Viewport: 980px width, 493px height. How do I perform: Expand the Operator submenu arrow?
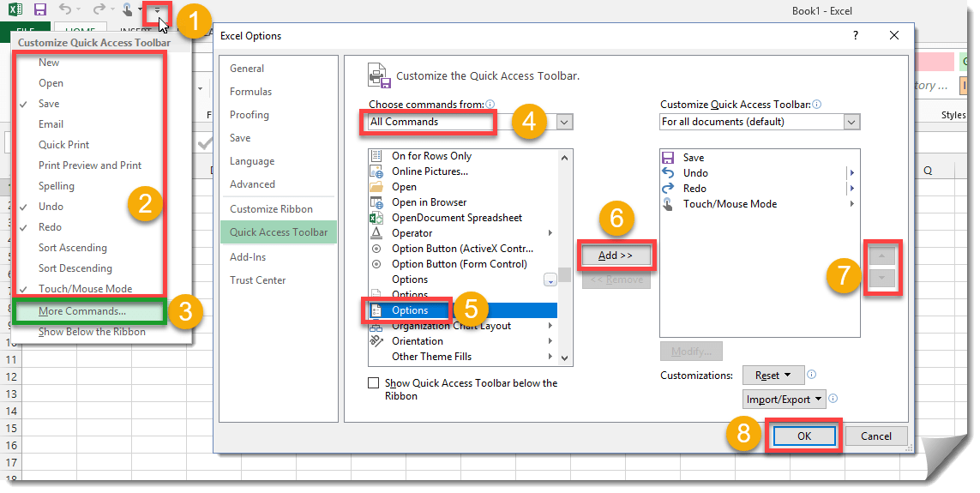tap(550, 233)
